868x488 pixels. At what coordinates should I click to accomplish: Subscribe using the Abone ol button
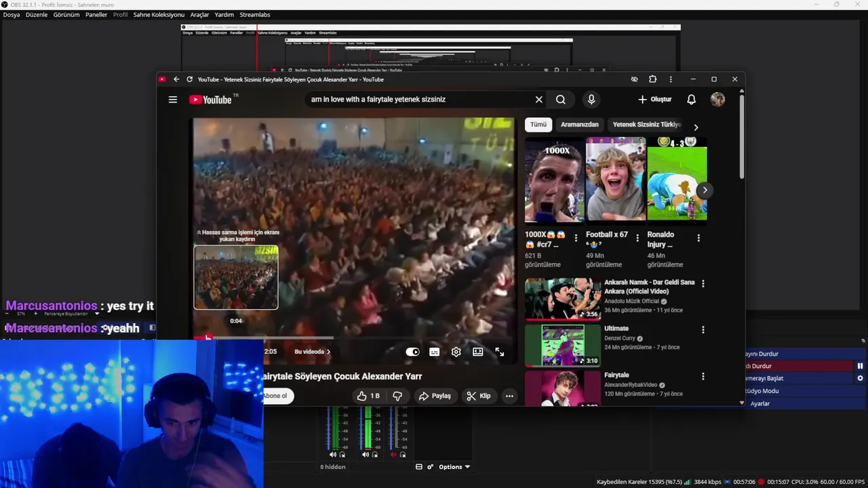tap(278, 396)
